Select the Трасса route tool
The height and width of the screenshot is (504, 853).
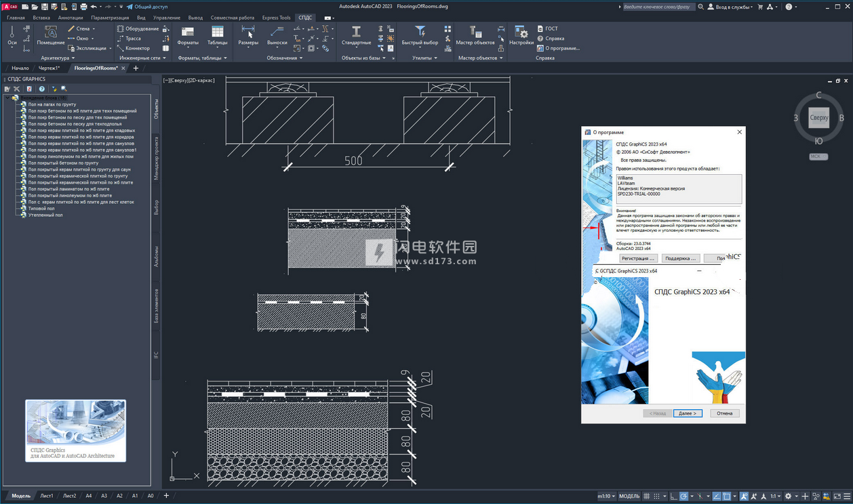(x=129, y=39)
